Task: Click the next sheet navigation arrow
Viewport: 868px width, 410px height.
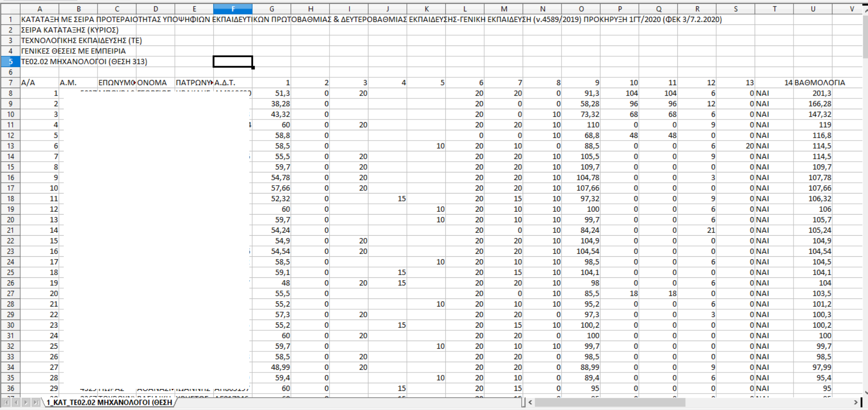Action: click(x=26, y=403)
